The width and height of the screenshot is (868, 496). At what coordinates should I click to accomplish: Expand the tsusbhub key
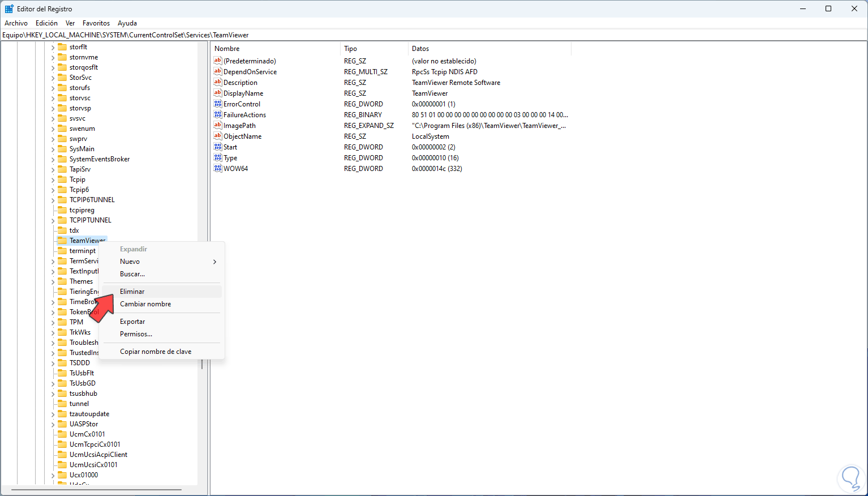[53, 394]
